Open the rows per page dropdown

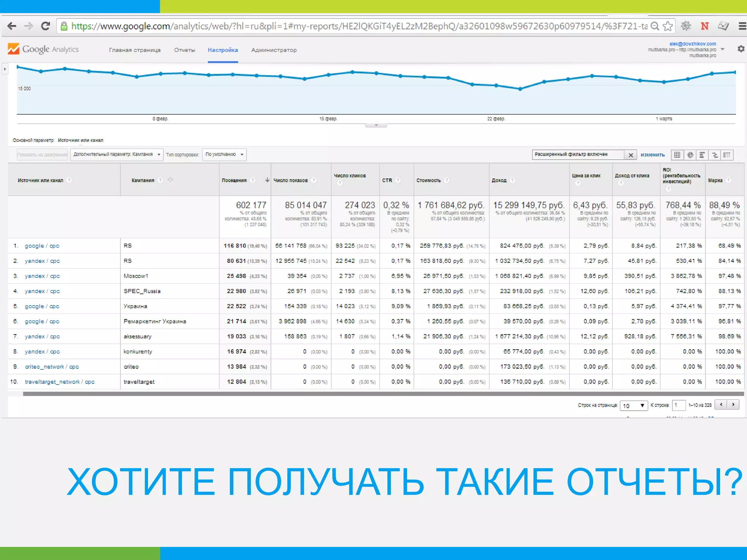[x=634, y=405]
